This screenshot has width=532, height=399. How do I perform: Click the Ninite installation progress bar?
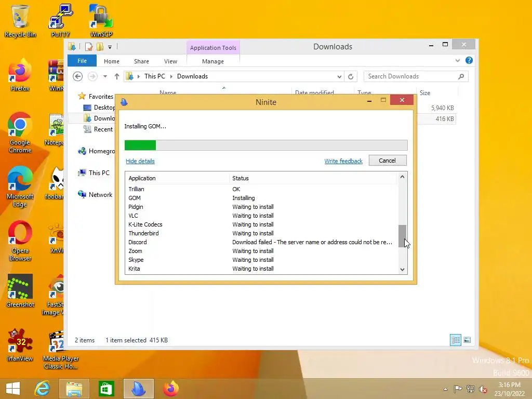266,145
